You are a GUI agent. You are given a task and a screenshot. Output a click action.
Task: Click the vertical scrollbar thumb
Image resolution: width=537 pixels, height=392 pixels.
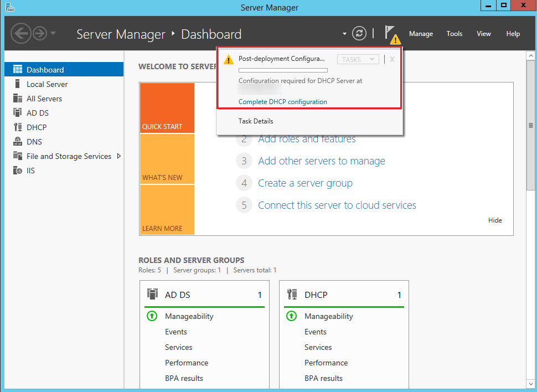click(x=530, y=125)
